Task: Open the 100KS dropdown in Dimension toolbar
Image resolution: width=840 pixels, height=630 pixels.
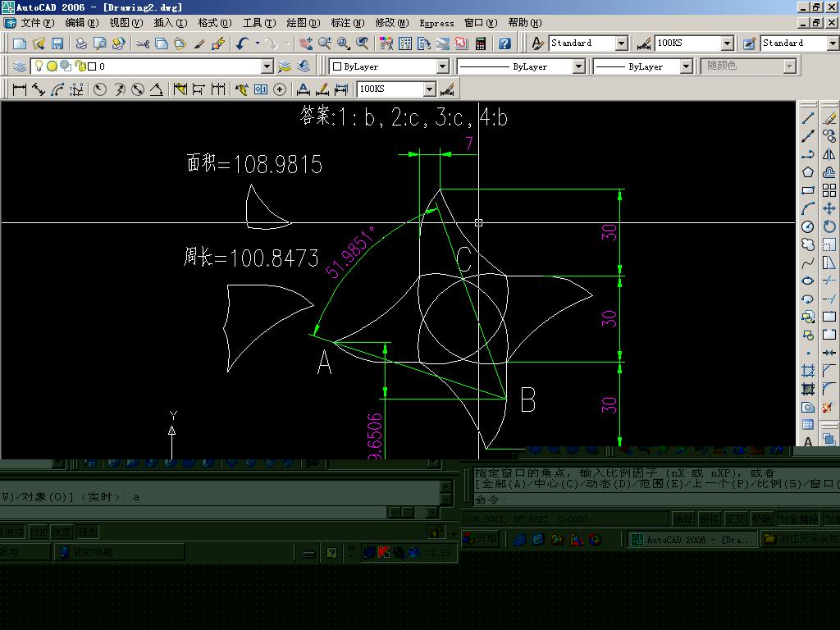Action: click(430, 89)
